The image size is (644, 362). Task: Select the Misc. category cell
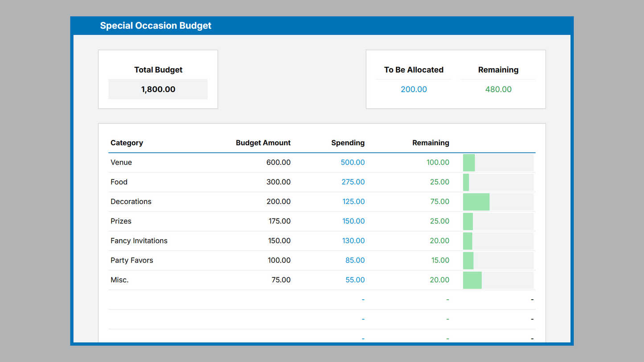(119, 280)
